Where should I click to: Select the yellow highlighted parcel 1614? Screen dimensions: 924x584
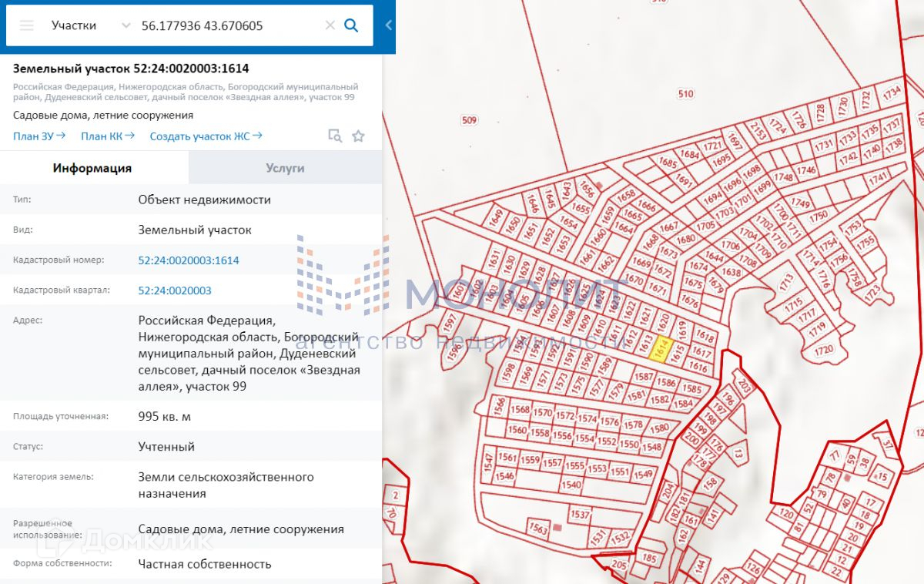pos(661,351)
